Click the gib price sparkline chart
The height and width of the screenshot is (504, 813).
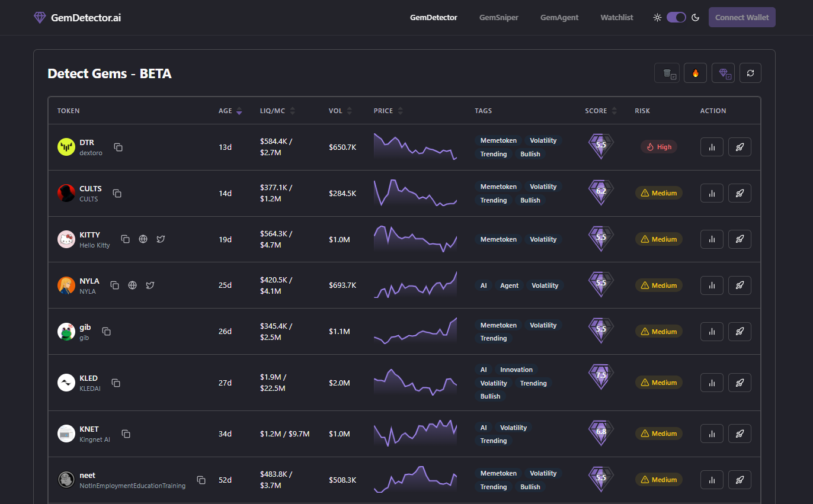[x=415, y=331]
